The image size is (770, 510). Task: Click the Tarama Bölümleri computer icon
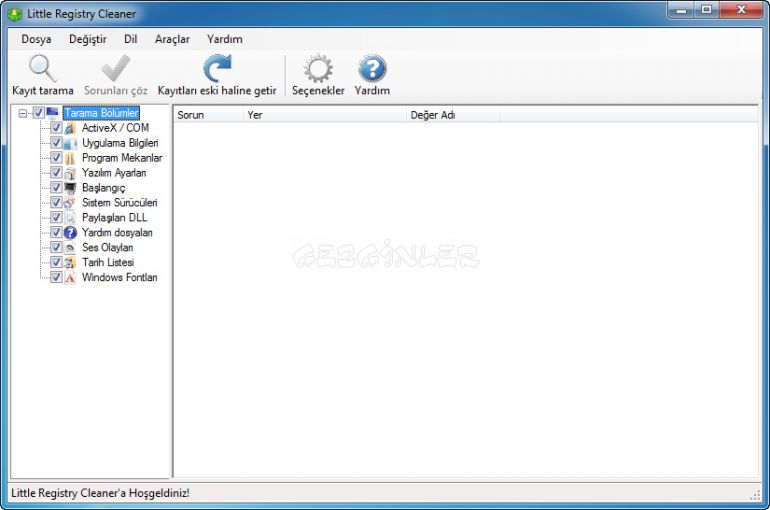[53, 113]
